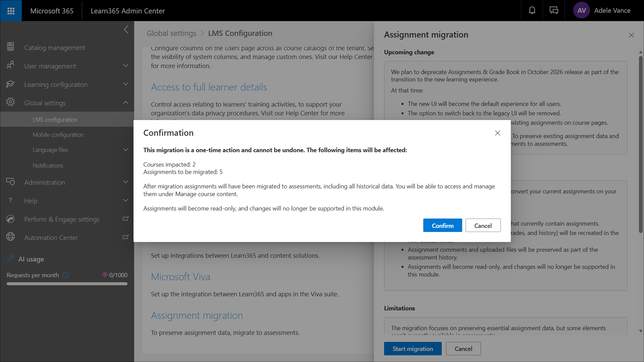Click the Learn365 Admin Center title

coord(128,11)
